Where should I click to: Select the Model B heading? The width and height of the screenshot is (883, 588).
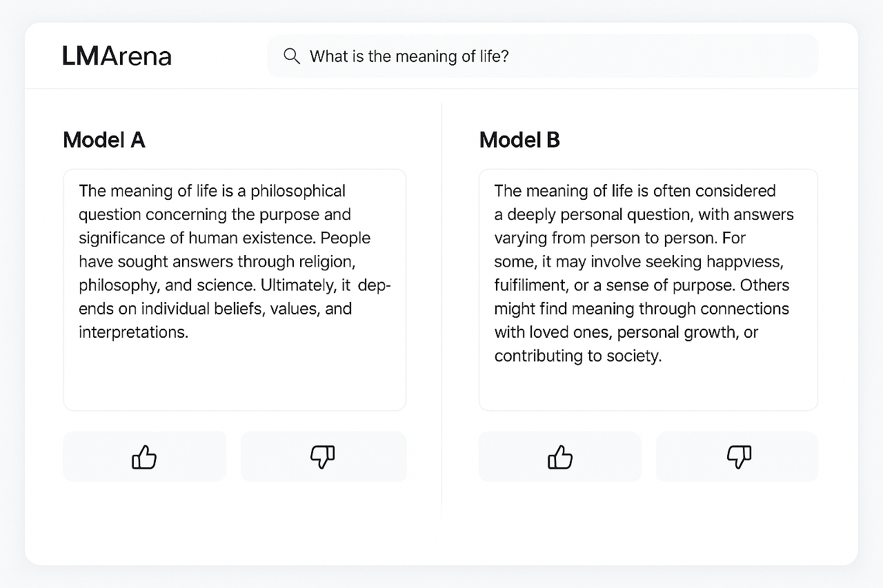tap(519, 140)
